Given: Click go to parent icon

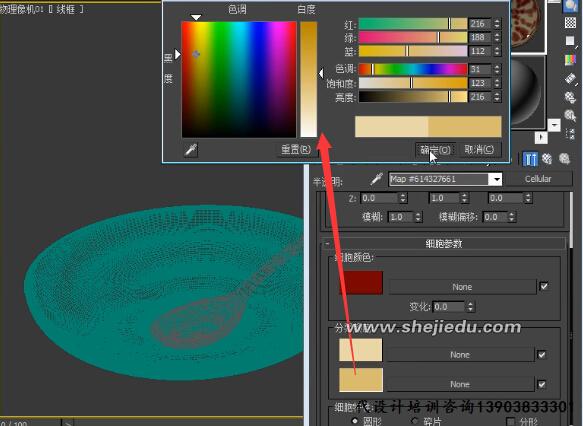Looking at the screenshot, I should (547, 159).
